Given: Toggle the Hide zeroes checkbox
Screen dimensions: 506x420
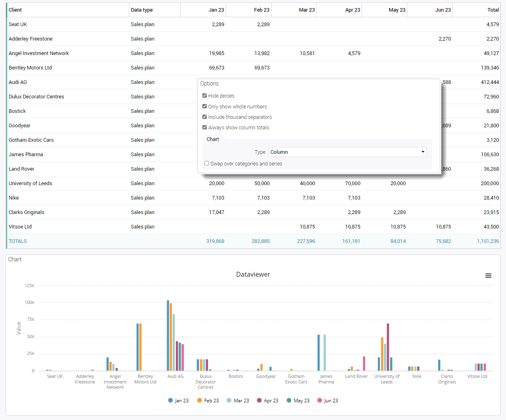Looking at the screenshot, I should [205, 96].
